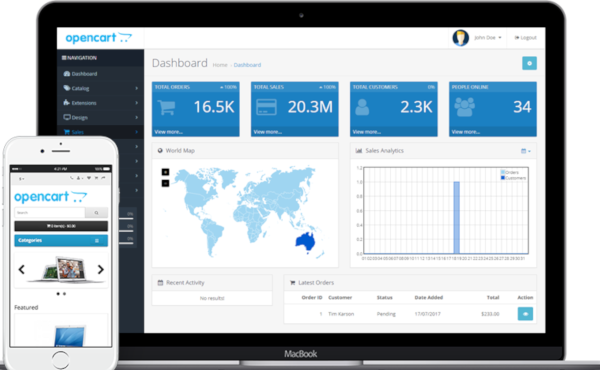The width and height of the screenshot is (600, 370).
Task: Click the credit card icon in Total Sales
Action: pyautogui.click(x=266, y=107)
